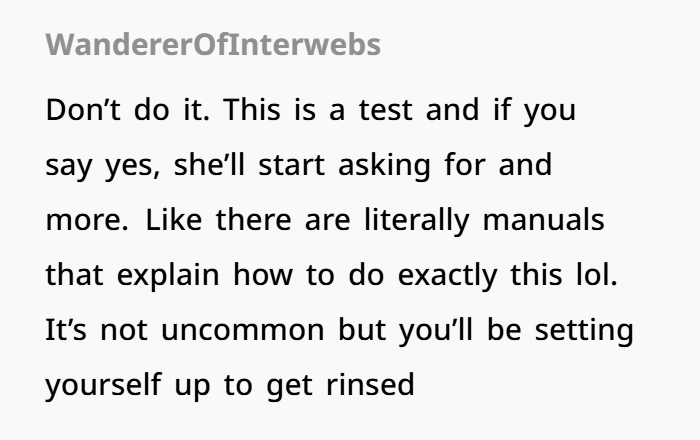The image size is (700, 440).
Task: Click the word "test" in the comment
Action: point(386,110)
